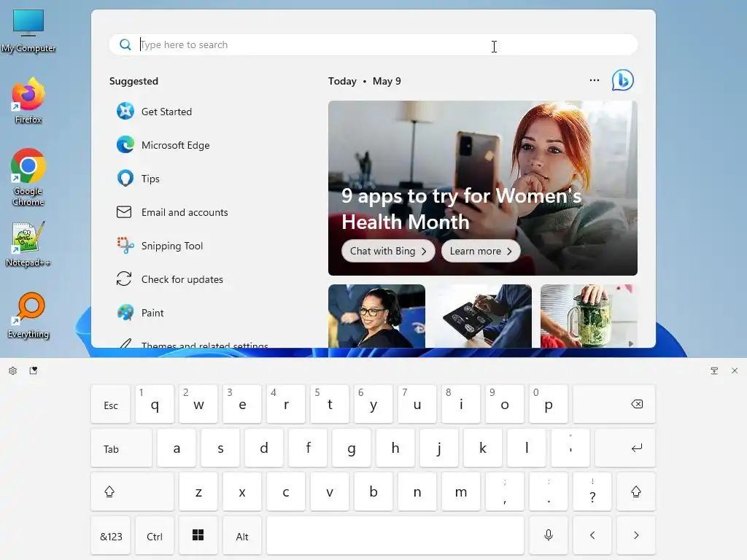Toggle the Alt key
Screen dimensions: 747x560
pyautogui.click(x=242, y=535)
